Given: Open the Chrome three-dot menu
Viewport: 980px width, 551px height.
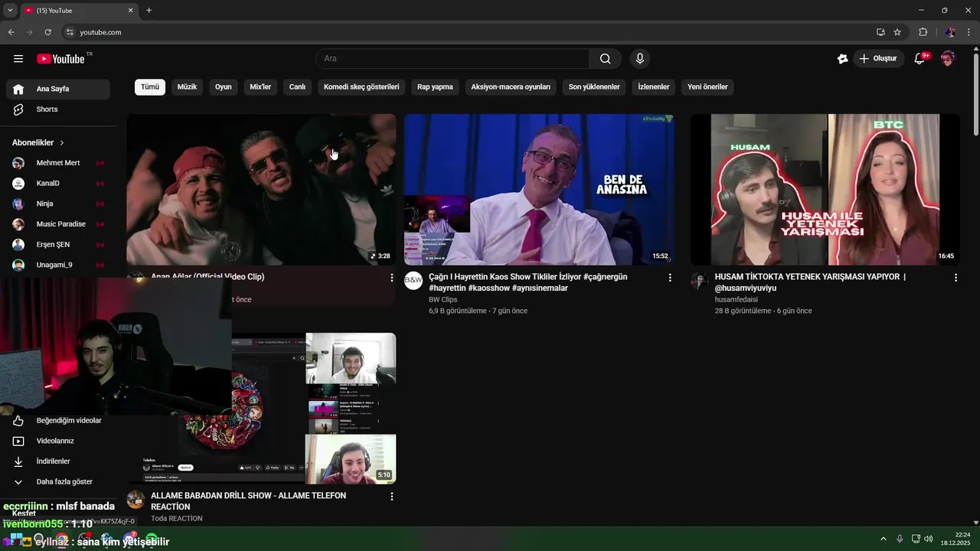Looking at the screenshot, I should (969, 32).
